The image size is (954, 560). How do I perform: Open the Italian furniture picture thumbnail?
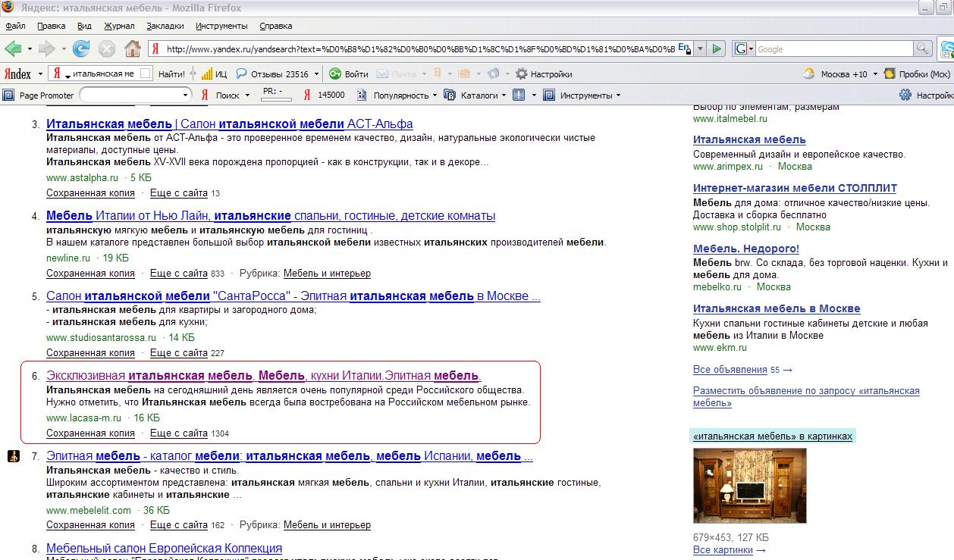(x=750, y=485)
